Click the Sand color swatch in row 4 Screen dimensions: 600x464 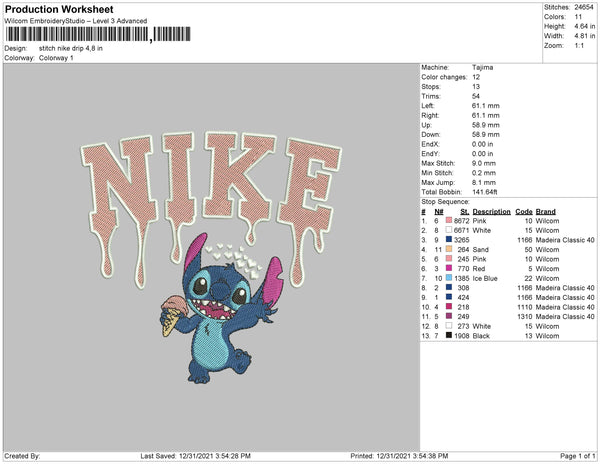(x=449, y=249)
